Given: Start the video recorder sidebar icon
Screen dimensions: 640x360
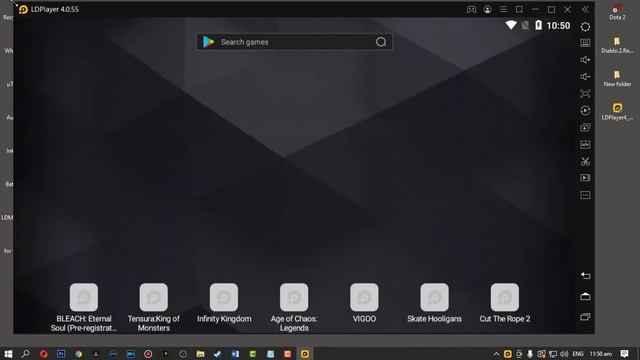Looking at the screenshot, I should pyautogui.click(x=585, y=178).
